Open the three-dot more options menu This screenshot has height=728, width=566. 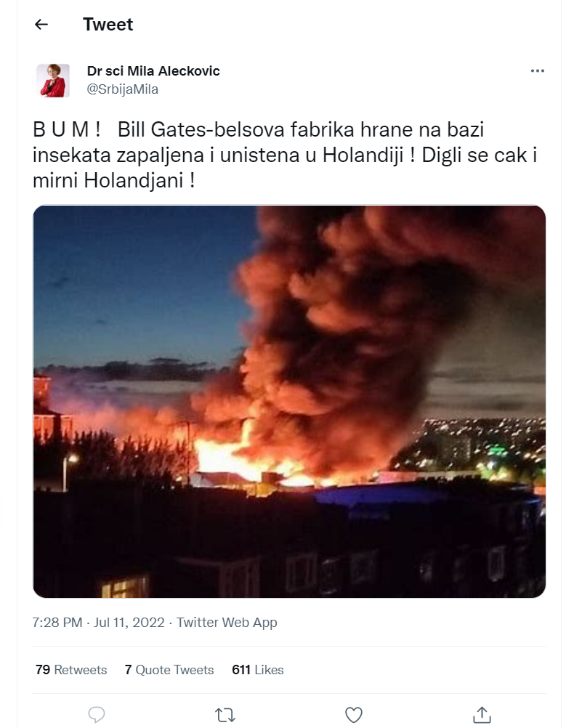point(537,71)
